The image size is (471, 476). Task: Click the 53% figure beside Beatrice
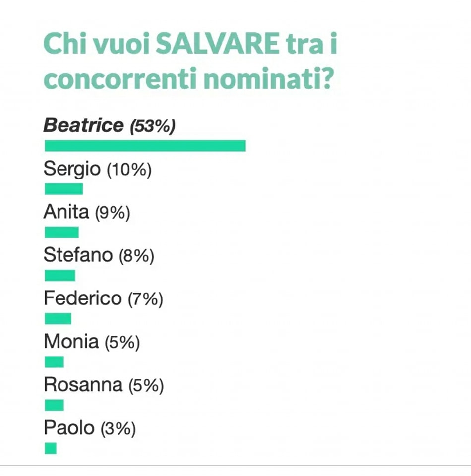pos(152,126)
